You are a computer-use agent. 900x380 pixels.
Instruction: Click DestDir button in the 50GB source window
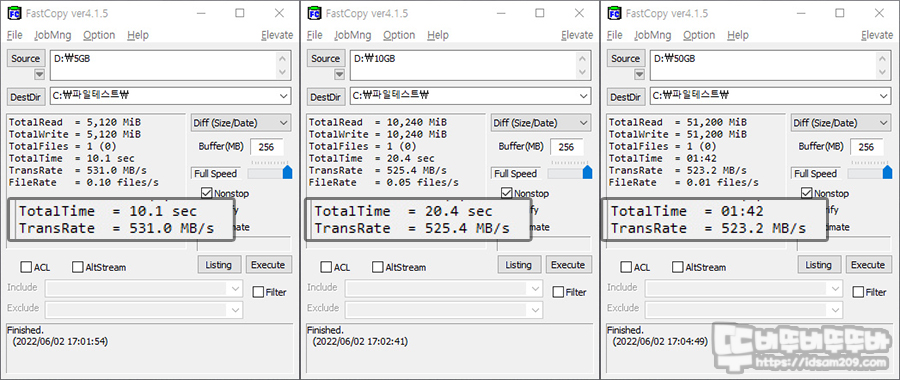point(626,97)
